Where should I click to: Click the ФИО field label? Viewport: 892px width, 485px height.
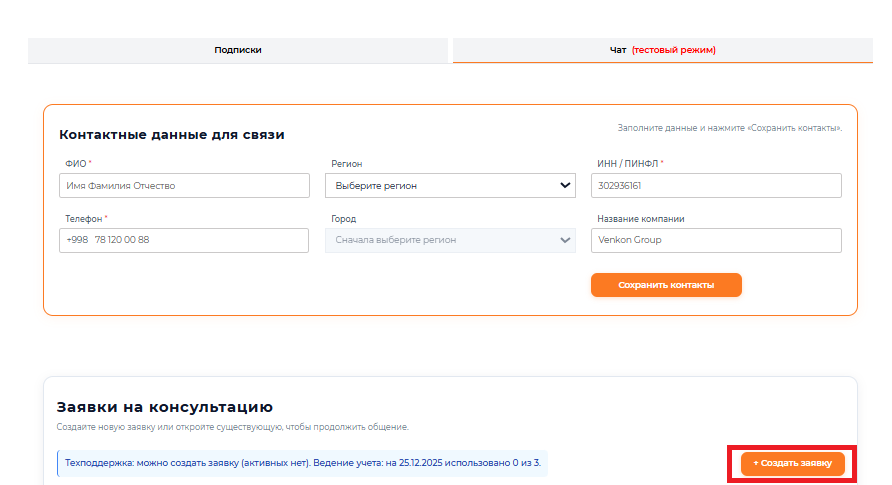76,163
